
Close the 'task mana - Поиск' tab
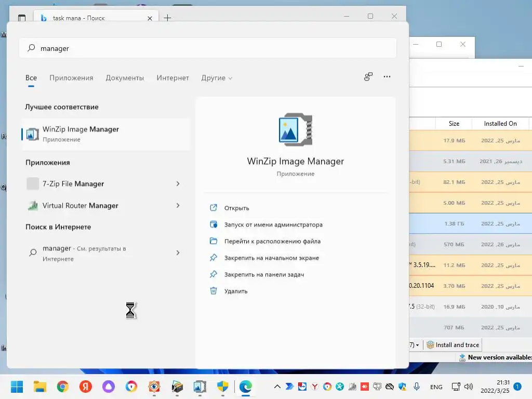(x=150, y=18)
